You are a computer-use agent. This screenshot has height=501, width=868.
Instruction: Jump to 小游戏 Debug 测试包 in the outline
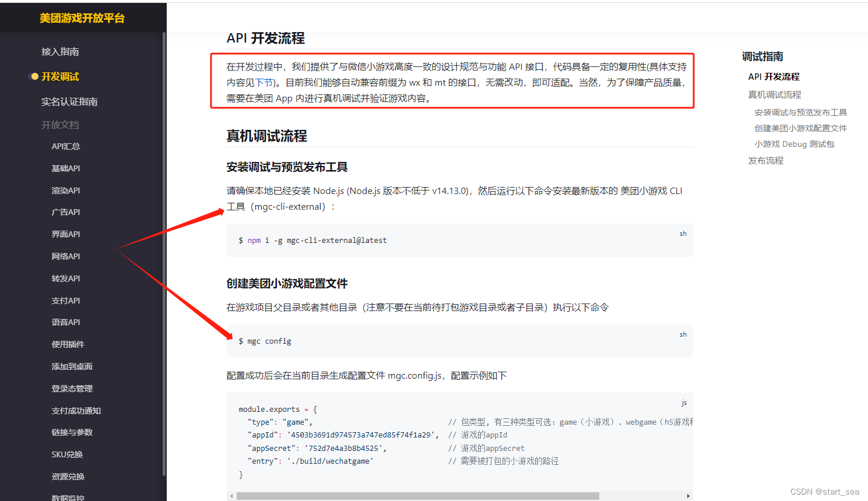794,144
